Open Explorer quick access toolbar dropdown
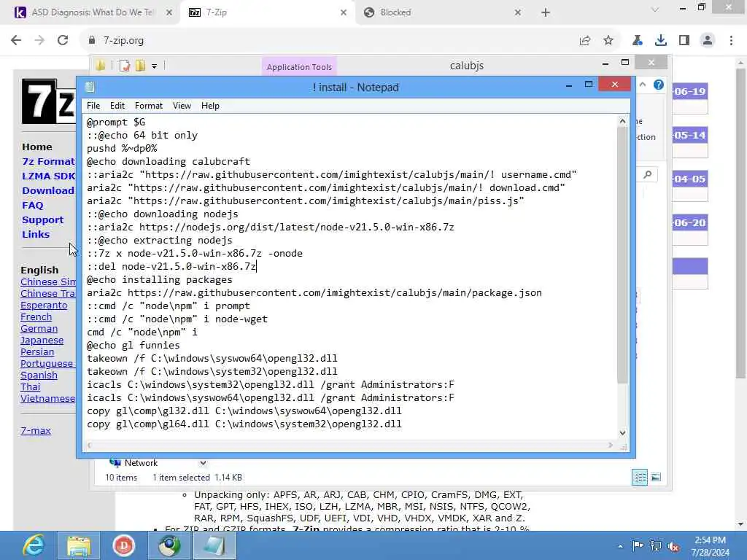This screenshot has height=560, width=747. click(155, 66)
